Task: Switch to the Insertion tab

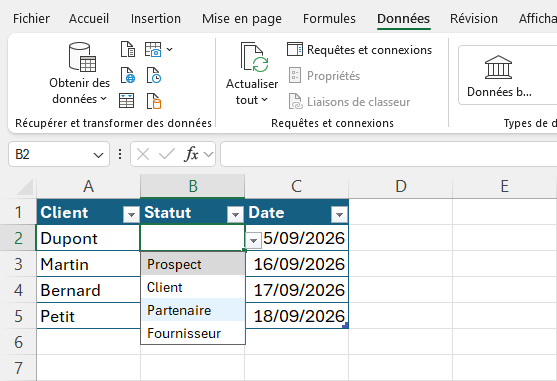Action: pyautogui.click(x=156, y=18)
